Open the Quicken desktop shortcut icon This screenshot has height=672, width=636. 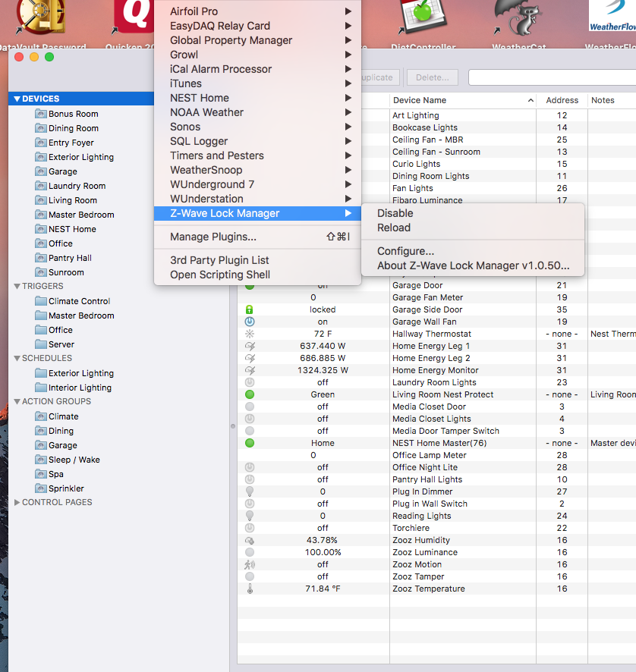coord(133,17)
